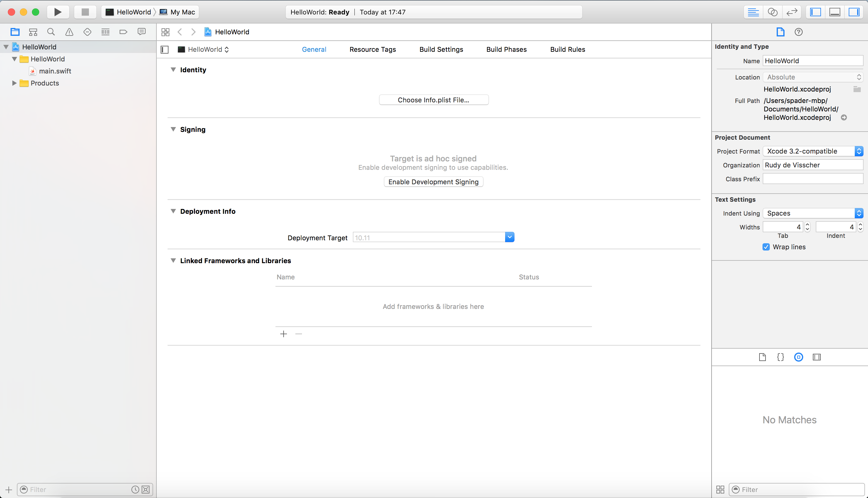
Task: Add a linked framework with plus
Action: 283,334
